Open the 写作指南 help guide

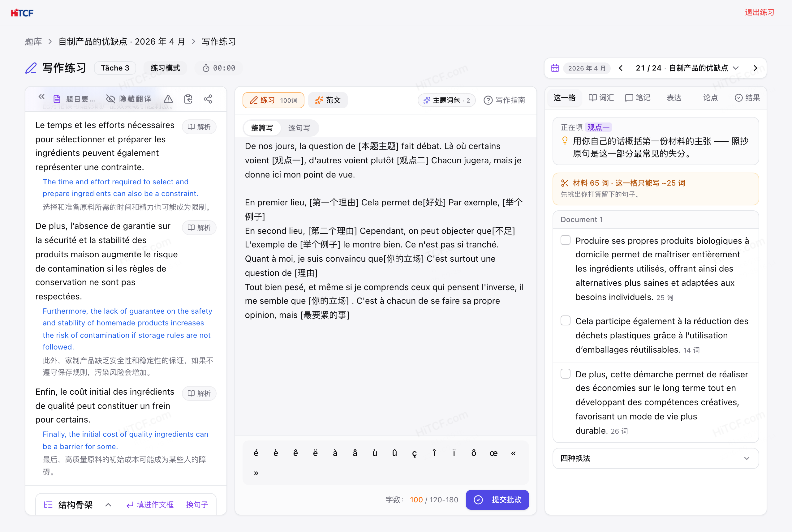[504, 101]
